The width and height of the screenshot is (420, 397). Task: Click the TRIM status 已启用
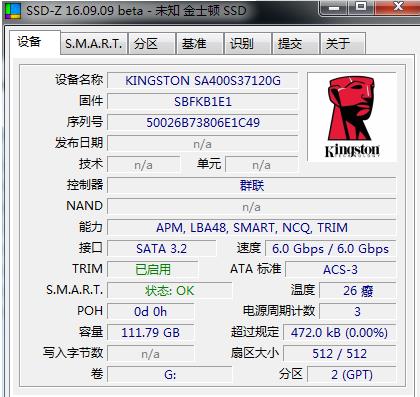(x=153, y=270)
